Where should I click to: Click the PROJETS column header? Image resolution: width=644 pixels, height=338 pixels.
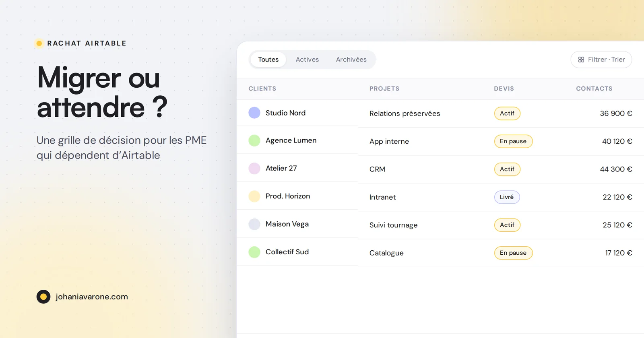tap(384, 89)
